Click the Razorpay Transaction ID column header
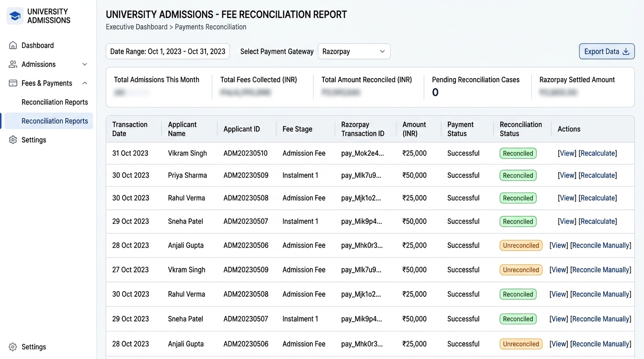This screenshot has width=644, height=359. (x=363, y=129)
